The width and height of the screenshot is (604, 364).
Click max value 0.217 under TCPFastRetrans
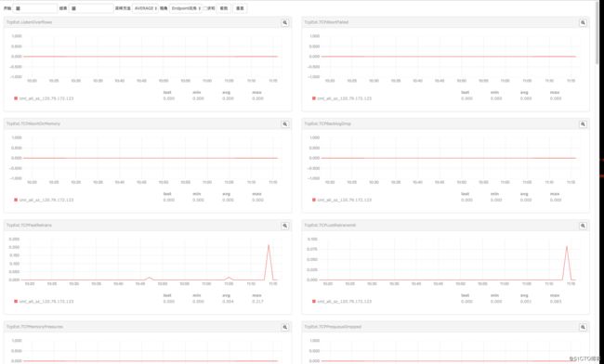pos(257,301)
